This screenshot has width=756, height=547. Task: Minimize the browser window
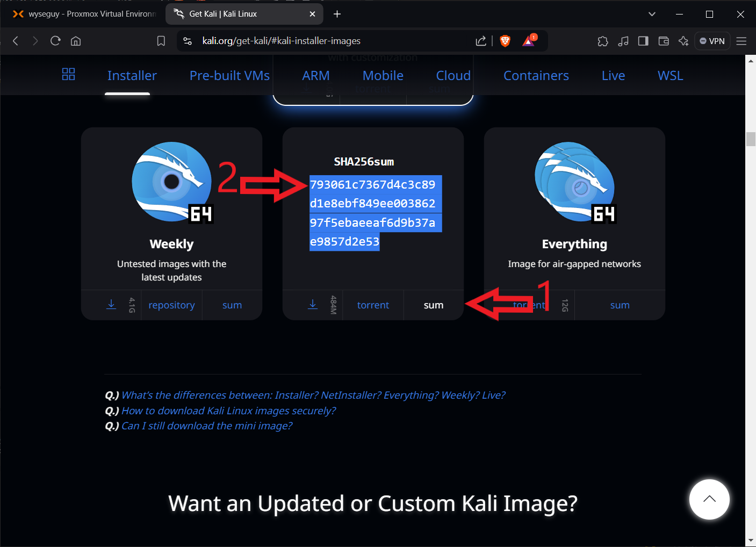679,14
